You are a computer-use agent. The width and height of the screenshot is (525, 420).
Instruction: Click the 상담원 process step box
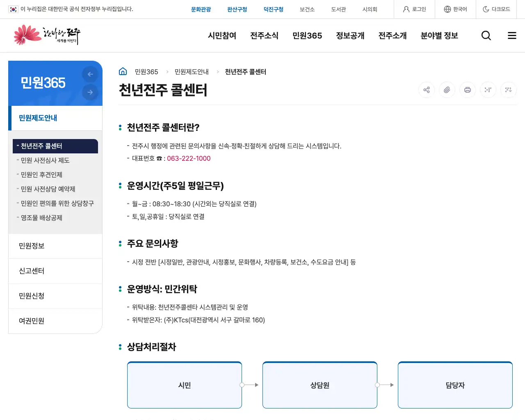320,385
